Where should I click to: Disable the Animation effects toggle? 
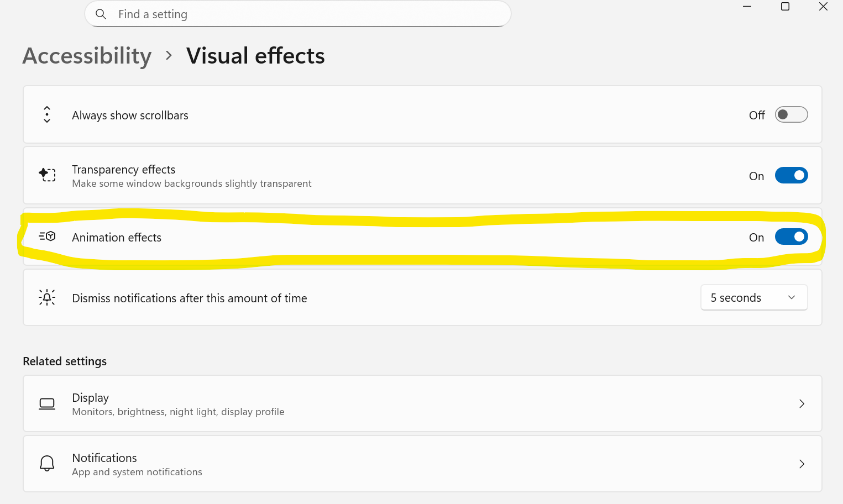tap(791, 237)
